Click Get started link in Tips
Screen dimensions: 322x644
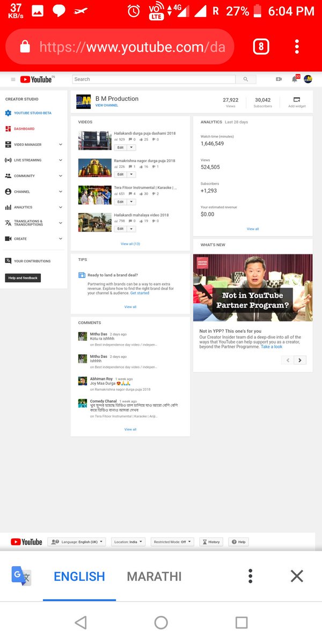tap(140, 293)
